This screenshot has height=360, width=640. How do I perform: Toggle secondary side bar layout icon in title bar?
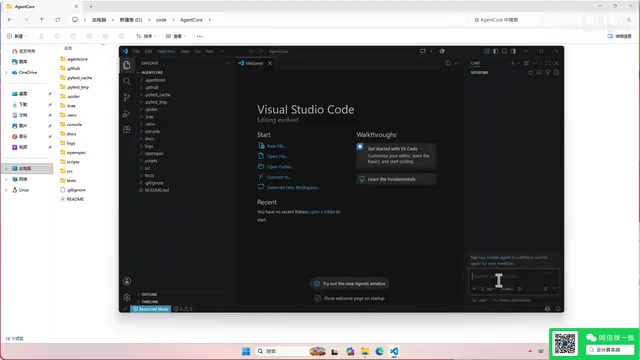[513, 51]
